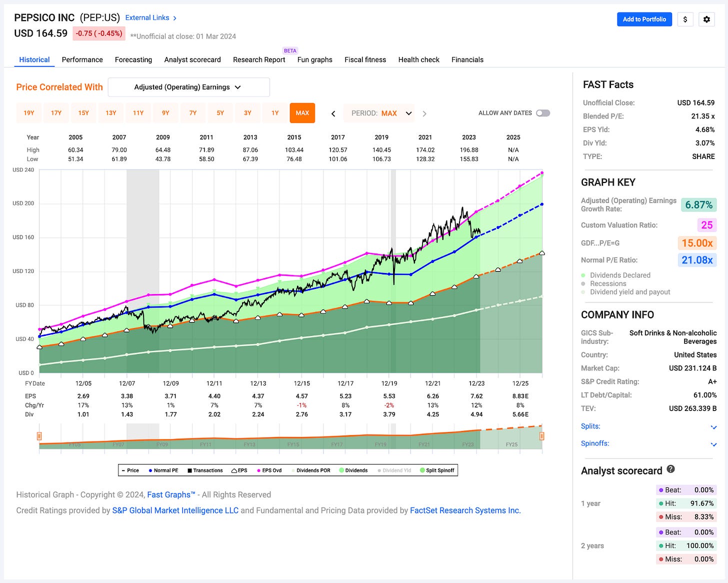Screen dimensions: 728x583
Task: Toggle Price series in chart legend
Action: (130, 470)
